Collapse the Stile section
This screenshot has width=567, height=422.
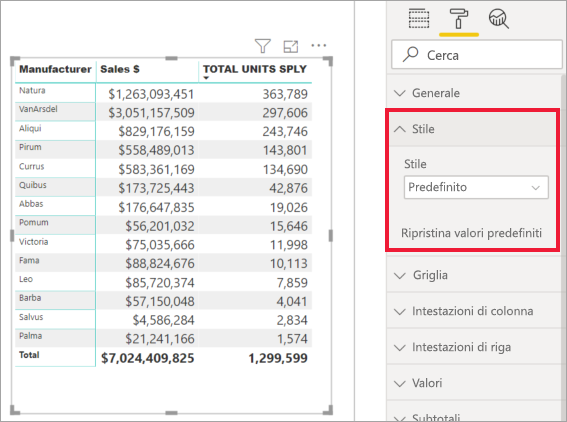(472, 129)
